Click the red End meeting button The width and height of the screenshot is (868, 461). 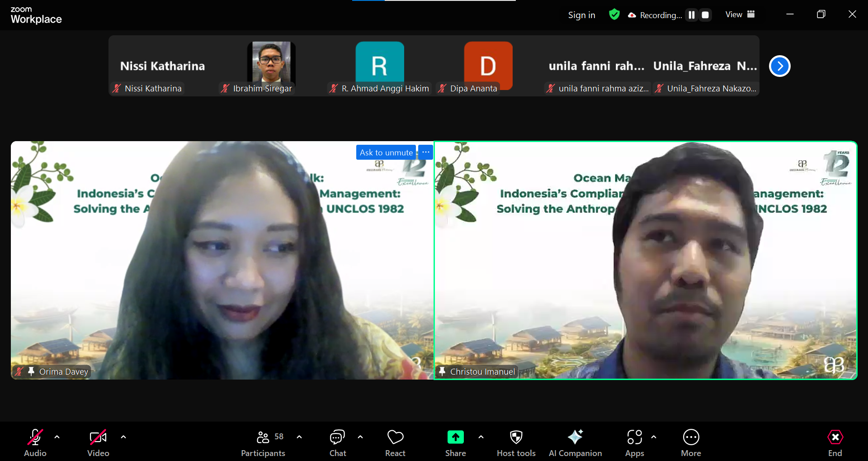[x=835, y=443]
